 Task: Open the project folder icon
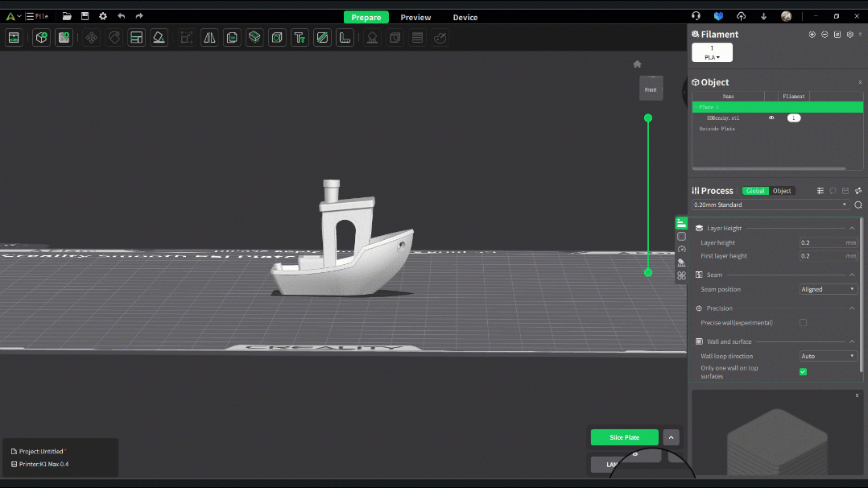point(67,17)
